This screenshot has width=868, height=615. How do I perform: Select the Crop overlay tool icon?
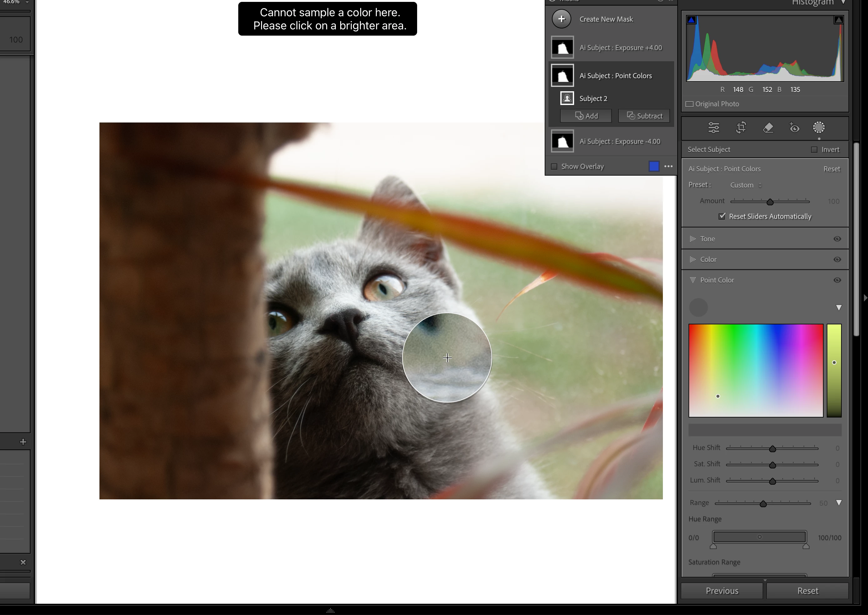coord(741,127)
